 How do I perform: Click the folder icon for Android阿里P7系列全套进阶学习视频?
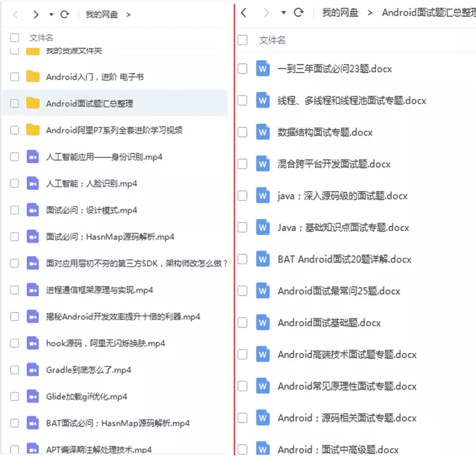33,130
